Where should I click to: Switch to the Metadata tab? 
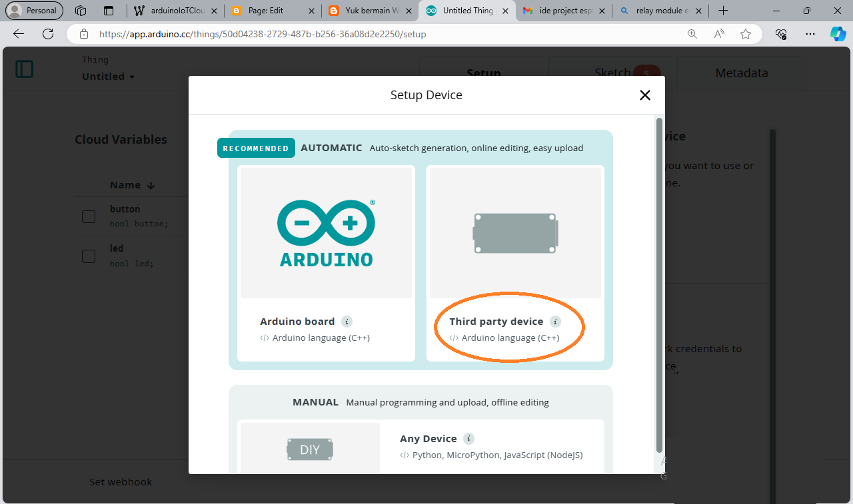click(x=741, y=73)
